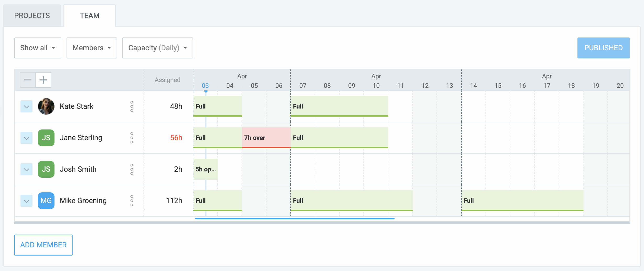Open the Show all filter
The width and height of the screenshot is (644, 271).
[x=37, y=48]
